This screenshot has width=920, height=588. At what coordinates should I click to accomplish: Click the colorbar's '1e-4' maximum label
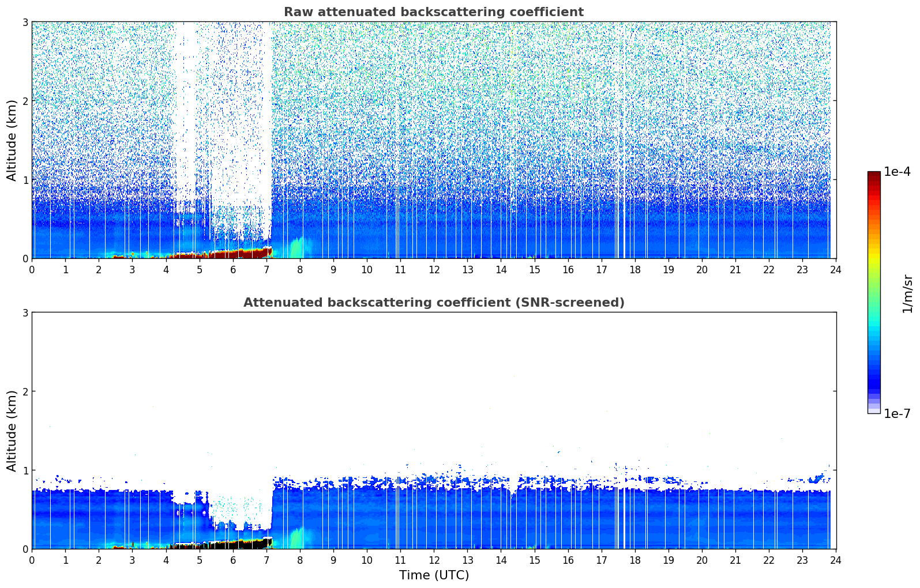[897, 172]
